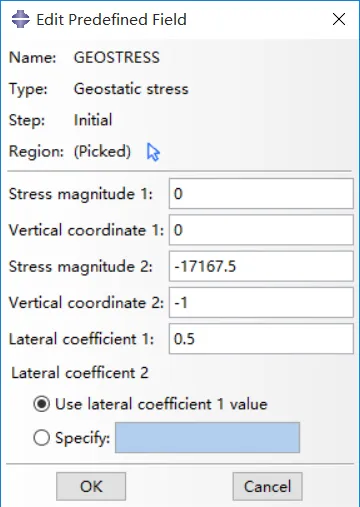Click the Stress magnitude 2 field showing -17167.5

[261, 266]
